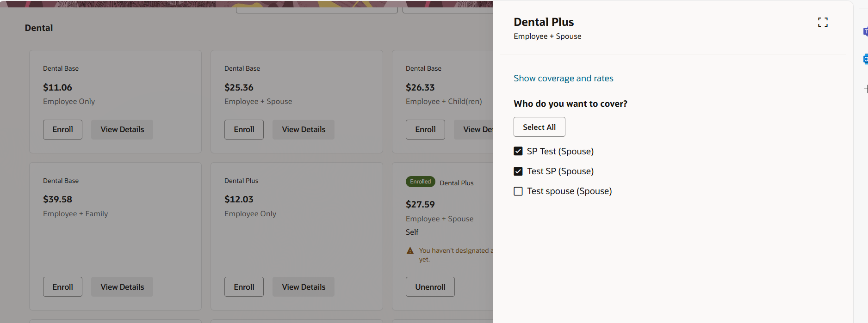
Task: View Details for $11.06 Dental Base
Action: coord(122,130)
